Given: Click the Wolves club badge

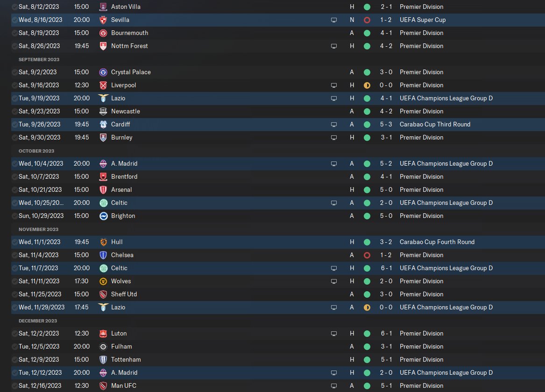Looking at the screenshot, I should [x=103, y=281].
